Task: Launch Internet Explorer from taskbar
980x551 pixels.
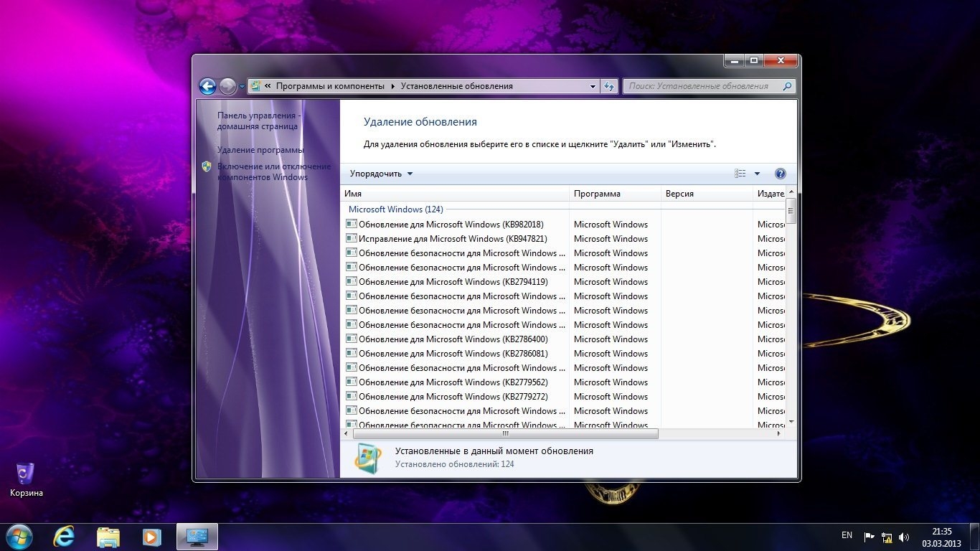Action: point(65,537)
